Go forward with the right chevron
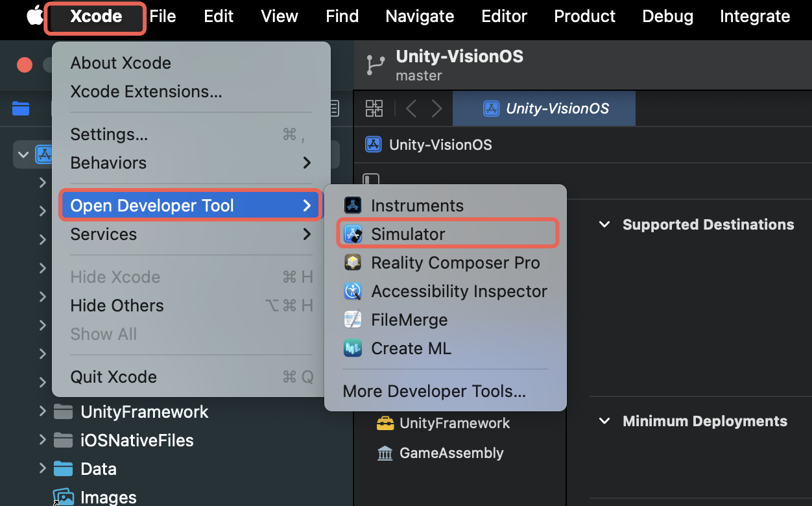Image resolution: width=812 pixels, height=506 pixels. tap(436, 108)
